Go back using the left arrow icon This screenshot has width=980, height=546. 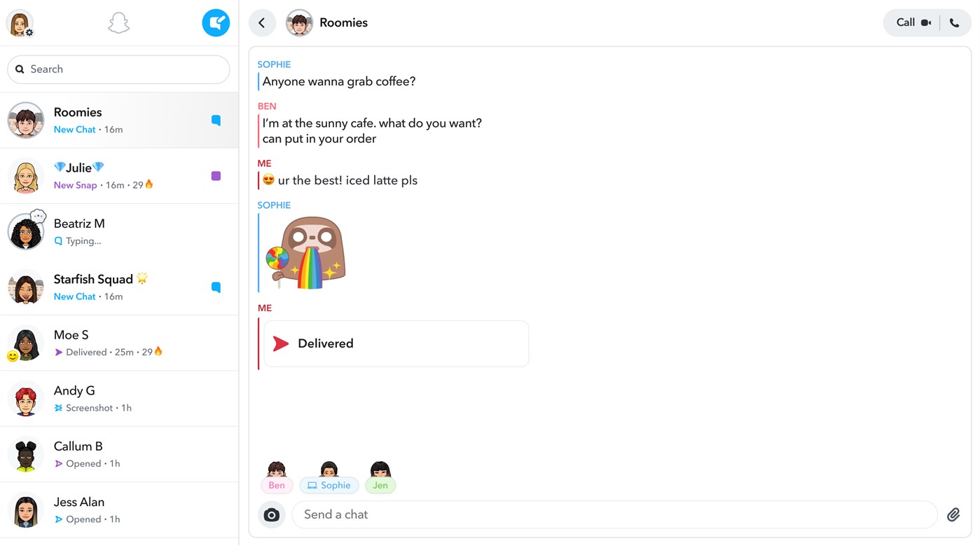pyautogui.click(x=262, y=22)
